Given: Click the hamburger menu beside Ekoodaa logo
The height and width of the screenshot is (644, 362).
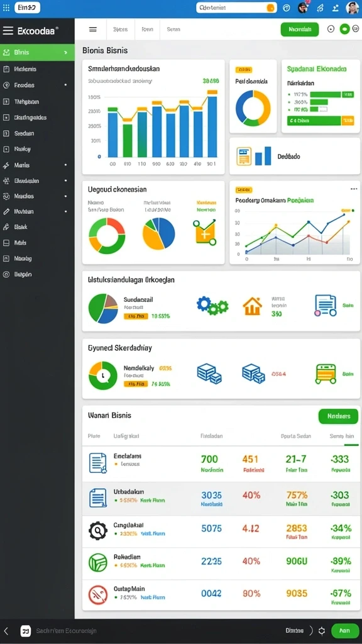Looking at the screenshot, I should point(8,31).
